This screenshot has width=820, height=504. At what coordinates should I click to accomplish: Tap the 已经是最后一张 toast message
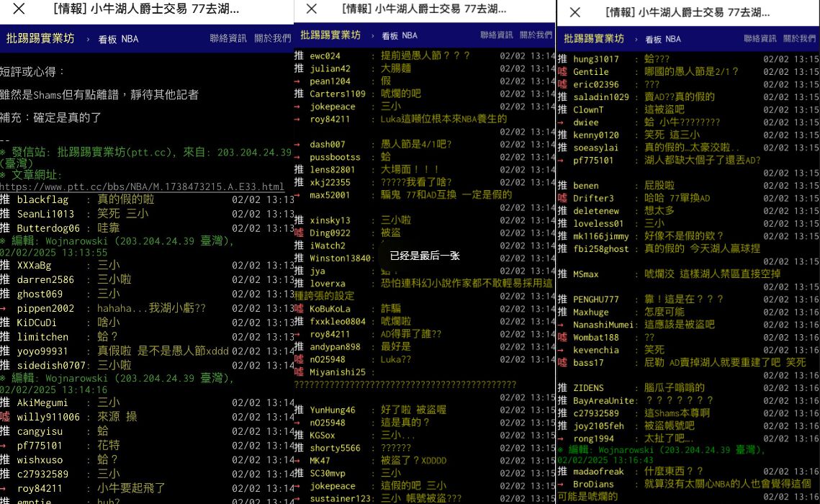coord(424,256)
